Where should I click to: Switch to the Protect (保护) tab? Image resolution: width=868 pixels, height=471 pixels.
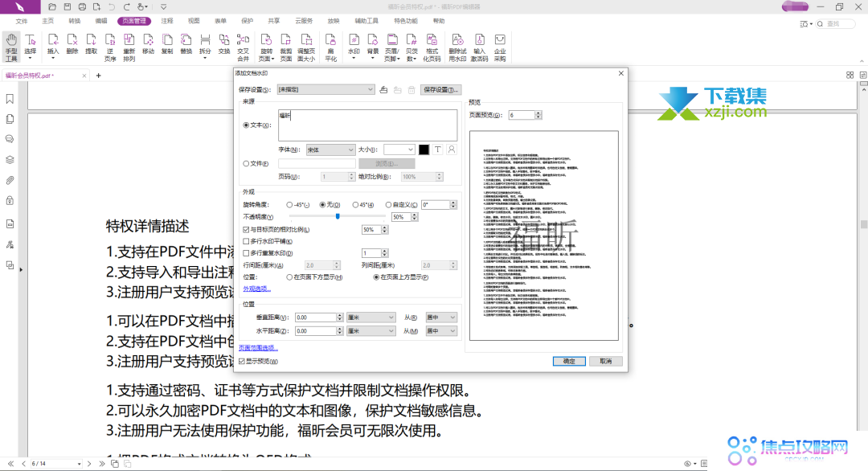pos(247,21)
